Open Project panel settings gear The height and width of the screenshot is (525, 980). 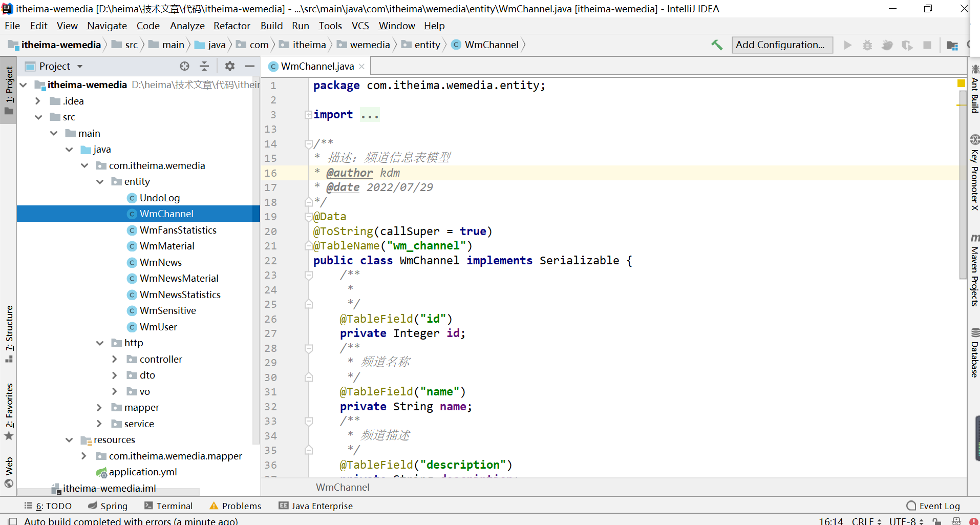(x=230, y=66)
